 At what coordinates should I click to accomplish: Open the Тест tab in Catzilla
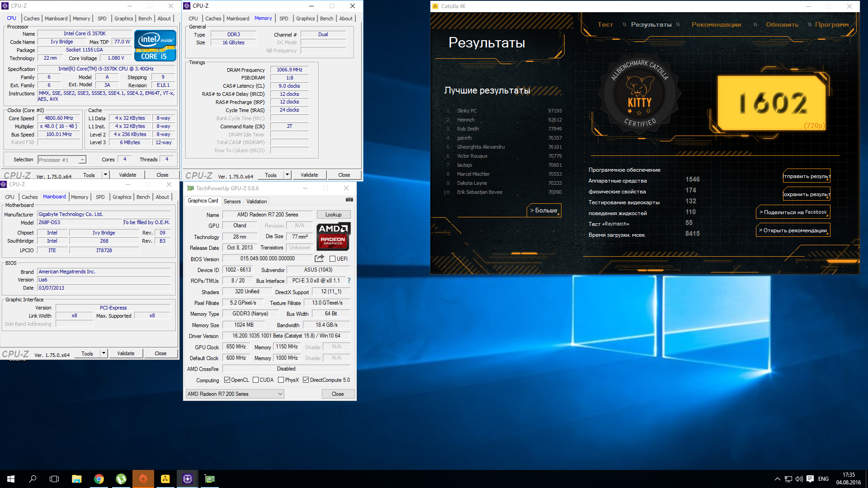pos(605,25)
